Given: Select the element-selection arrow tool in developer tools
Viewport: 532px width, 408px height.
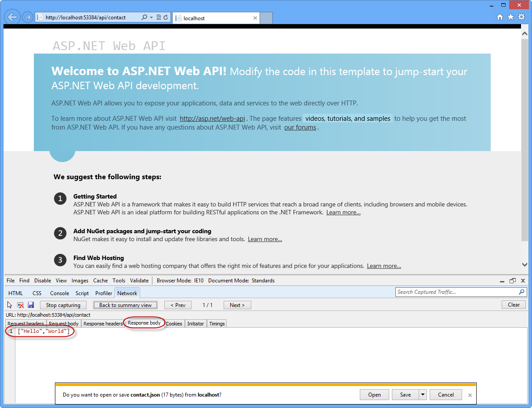Looking at the screenshot, I should (x=9, y=304).
